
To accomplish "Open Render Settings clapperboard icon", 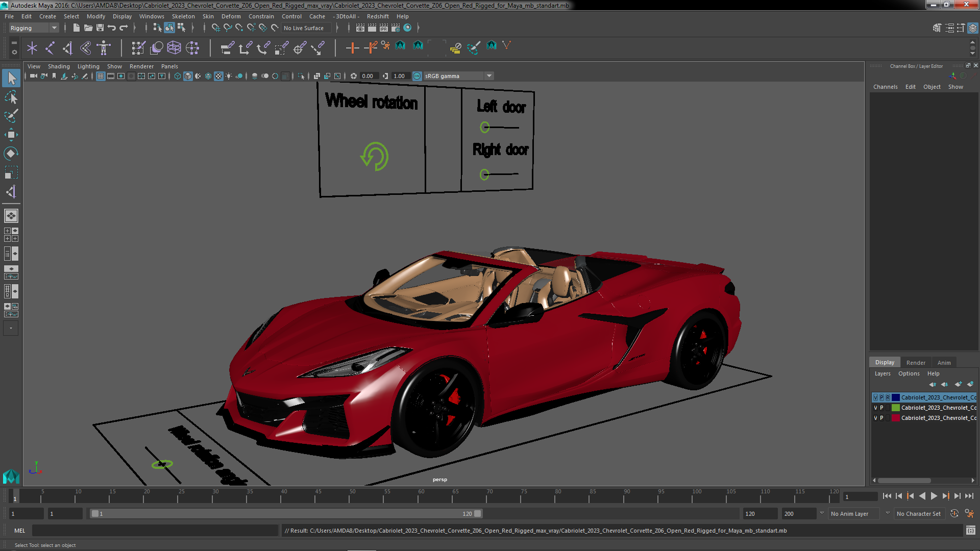I will click(x=395, y=28).
